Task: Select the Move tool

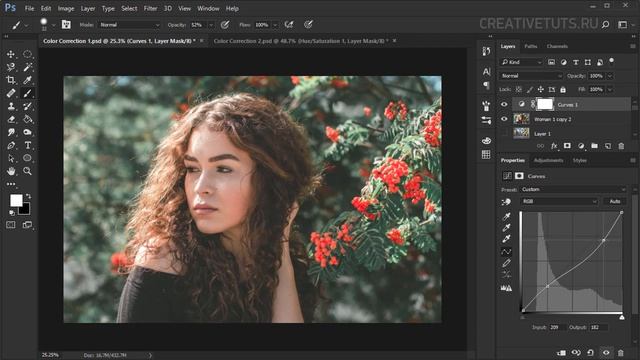Action: 11,54
